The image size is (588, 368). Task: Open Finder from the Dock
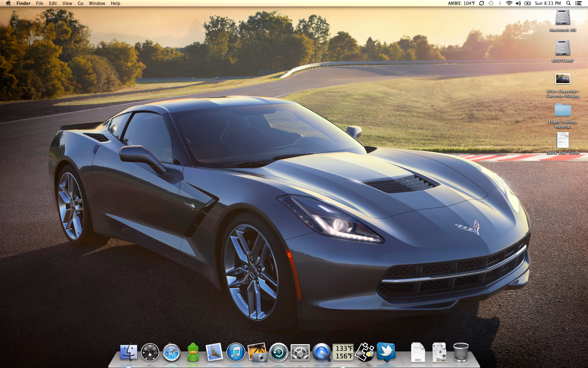[x=129, y=352]
